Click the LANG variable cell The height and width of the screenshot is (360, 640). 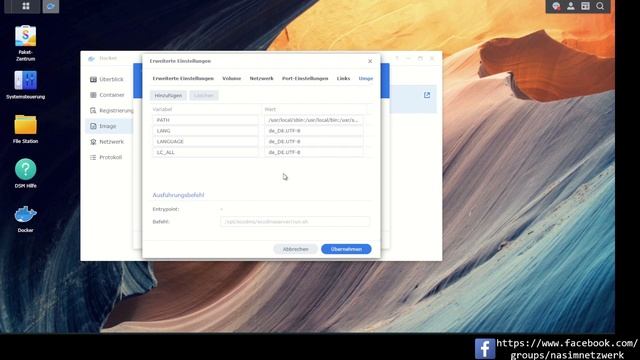(x=206, y=131)
